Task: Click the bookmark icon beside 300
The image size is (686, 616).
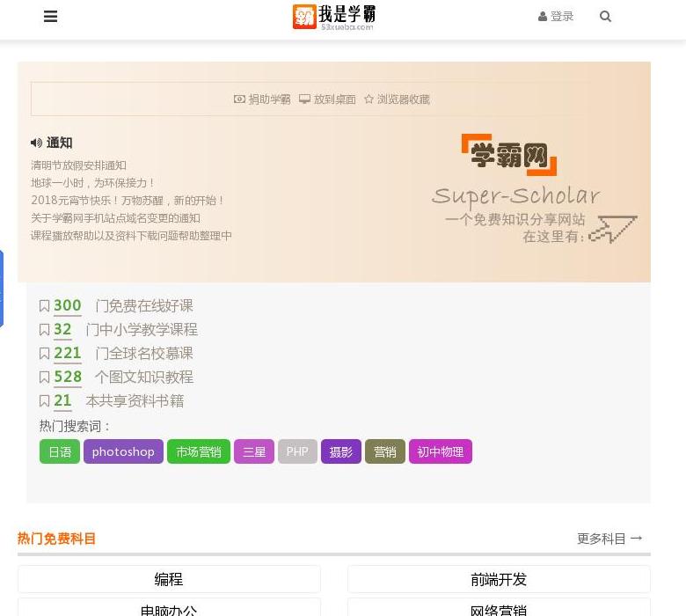Action: click(x=44, y=305)
